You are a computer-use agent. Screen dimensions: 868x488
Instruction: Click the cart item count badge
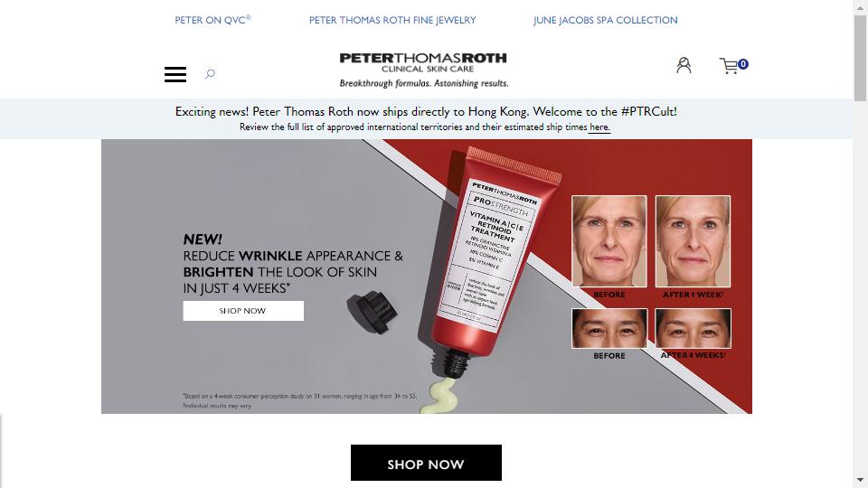point(743,64)
